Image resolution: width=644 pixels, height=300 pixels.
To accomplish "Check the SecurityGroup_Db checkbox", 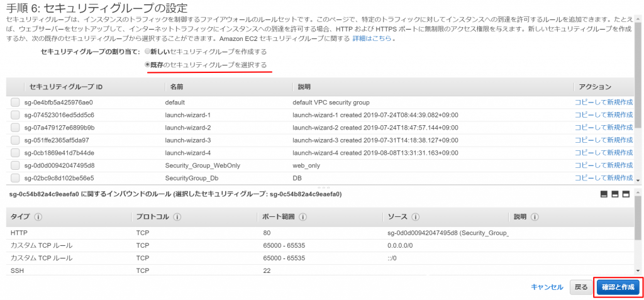I will tap(15, 179).
